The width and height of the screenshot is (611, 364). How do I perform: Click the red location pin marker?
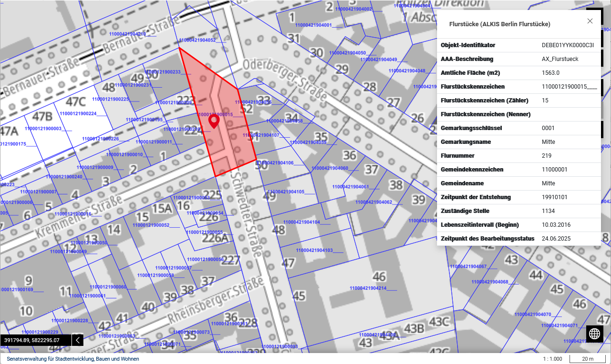point(214,121)
